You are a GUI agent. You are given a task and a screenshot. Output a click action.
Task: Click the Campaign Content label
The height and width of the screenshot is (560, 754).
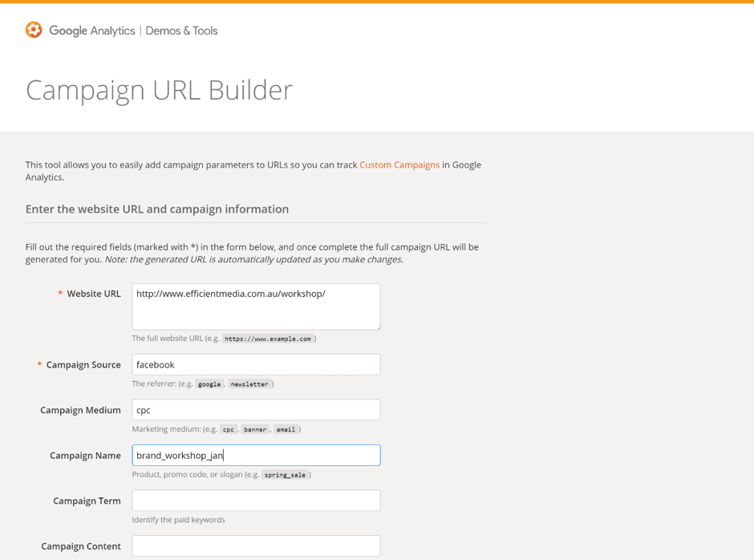[81, 546]
